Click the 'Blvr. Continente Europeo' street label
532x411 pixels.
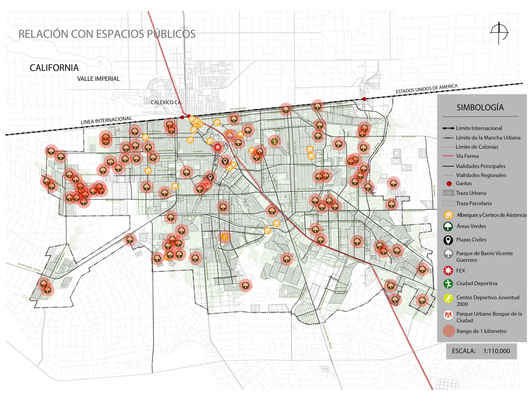pyautogui.click(x=92, y=174)
